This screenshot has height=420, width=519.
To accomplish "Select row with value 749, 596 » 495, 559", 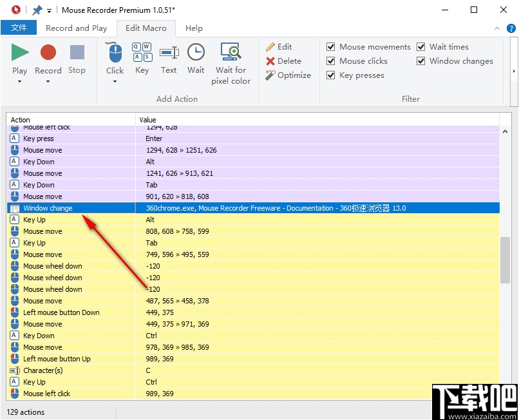I will [253, 254].
